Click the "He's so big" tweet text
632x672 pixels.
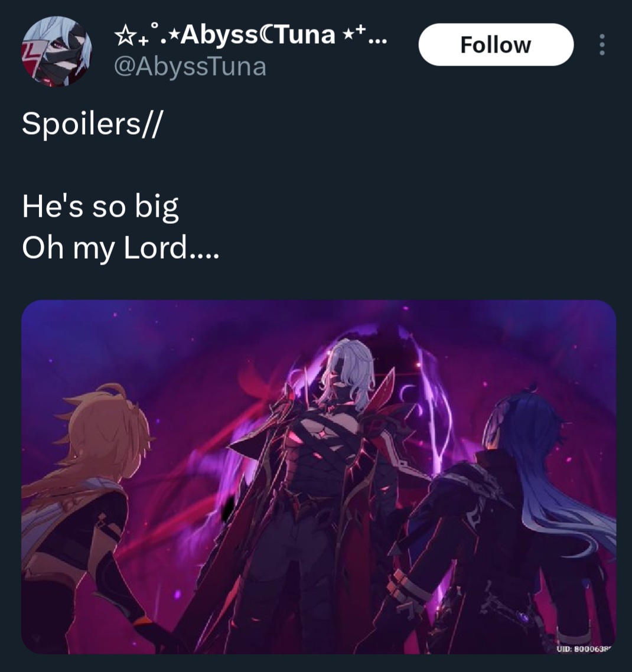click(x=100, y=207)
